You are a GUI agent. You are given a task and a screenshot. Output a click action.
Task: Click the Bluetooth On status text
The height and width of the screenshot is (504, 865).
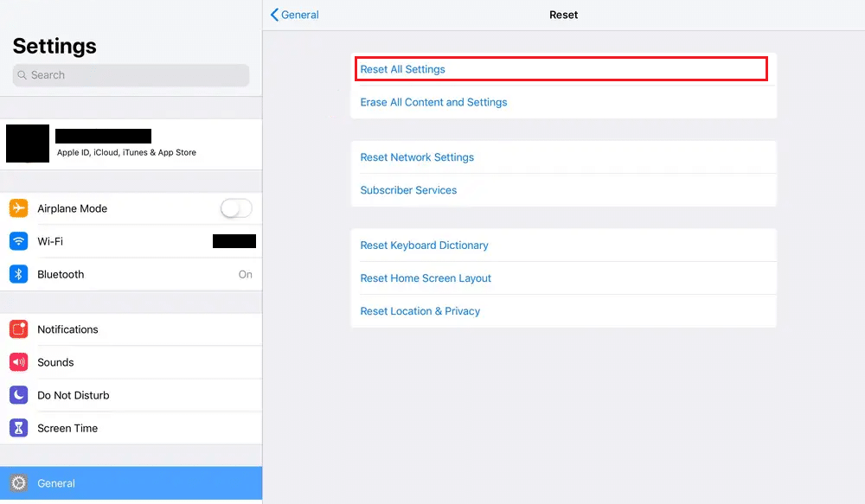tap(246, 274)
